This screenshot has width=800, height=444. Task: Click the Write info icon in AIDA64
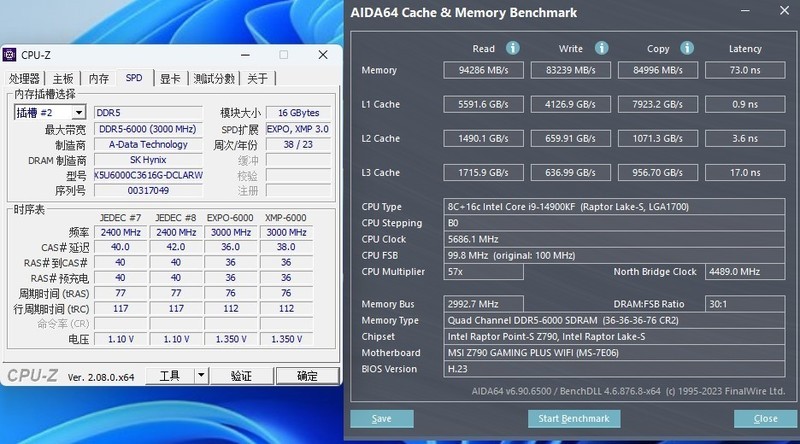tap(602, 48)
